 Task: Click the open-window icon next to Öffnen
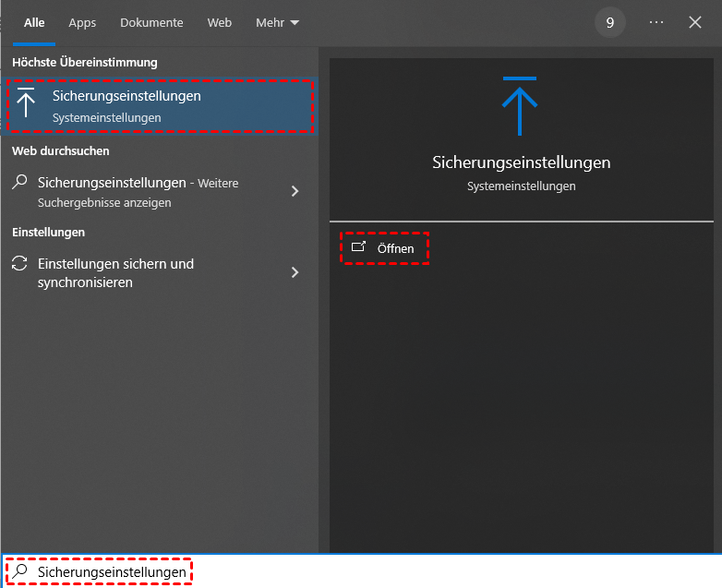(359, 247)
